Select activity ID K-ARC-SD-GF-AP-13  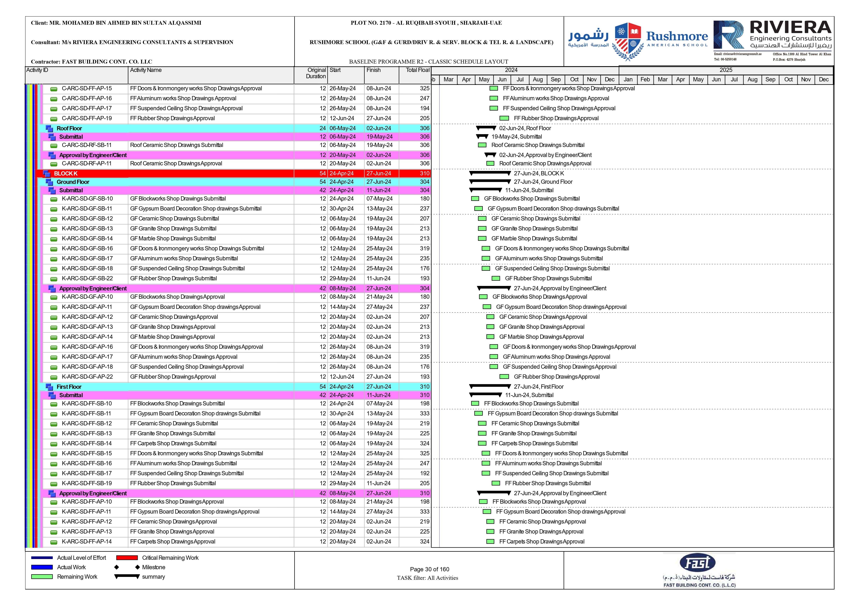click(87, 327)
